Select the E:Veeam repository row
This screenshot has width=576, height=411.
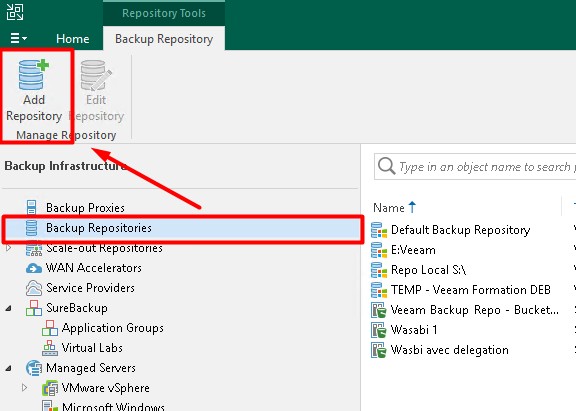413,250
